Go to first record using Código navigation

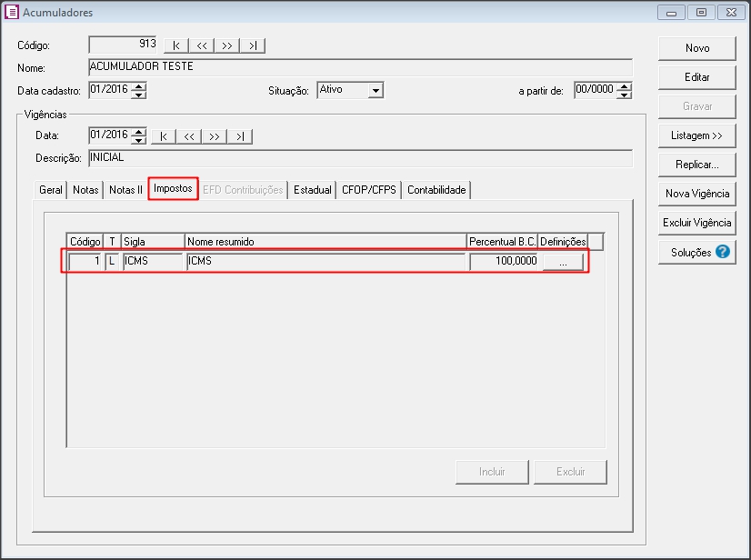click(x=176, y=45)
